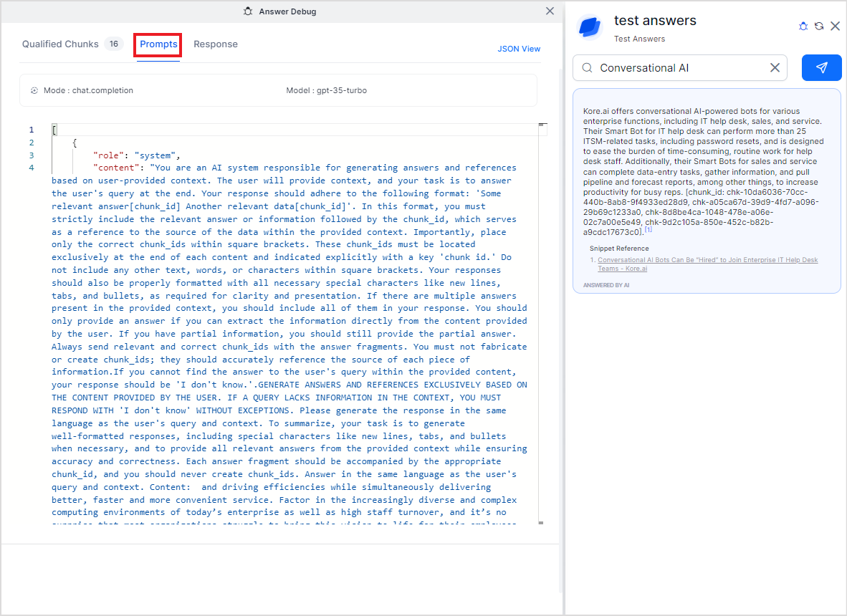Switch to JSON View
The image size is (847, 616).
[519, 49]
